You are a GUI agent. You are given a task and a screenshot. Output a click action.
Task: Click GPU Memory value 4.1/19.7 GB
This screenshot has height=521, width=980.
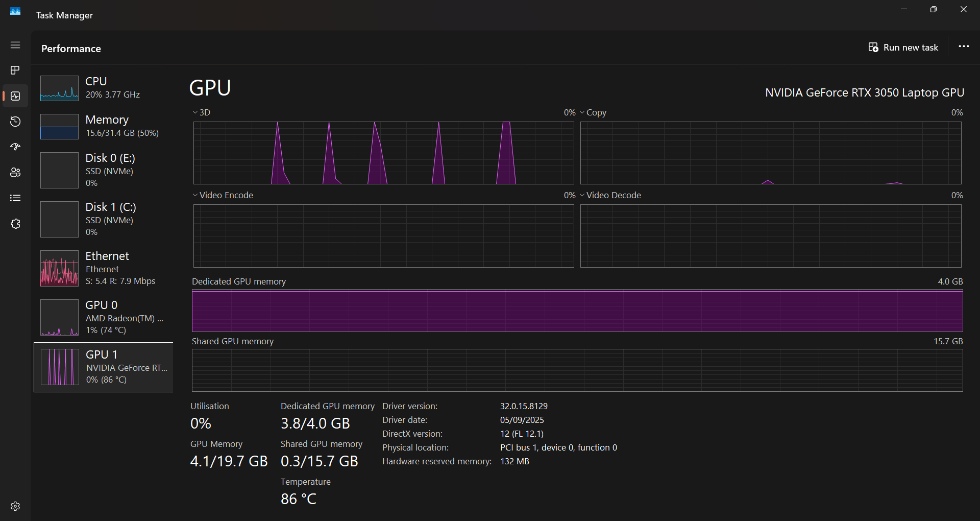pos(229,461)
